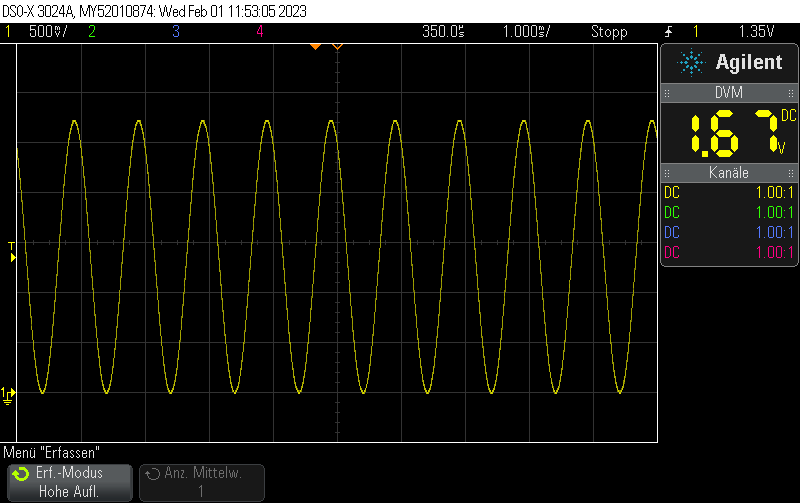Open the DVM panel header
The height and width of the screenshot is (503, 800).
pyautogui.click(x=729, y=93)
